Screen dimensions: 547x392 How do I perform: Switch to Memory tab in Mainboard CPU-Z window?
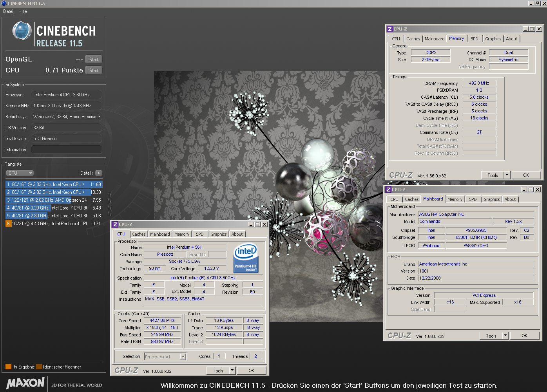coord(455,199)
